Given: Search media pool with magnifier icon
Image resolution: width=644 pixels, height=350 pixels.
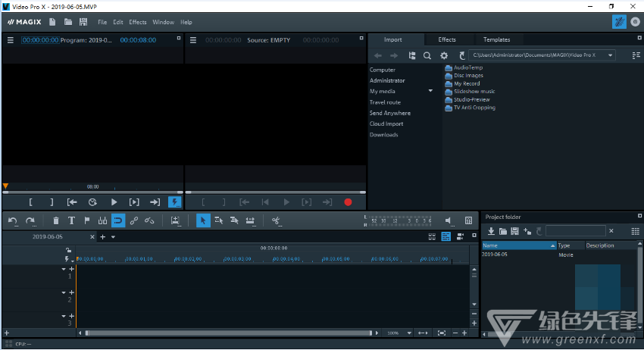Looking at the screenshot, I should 427,55.
